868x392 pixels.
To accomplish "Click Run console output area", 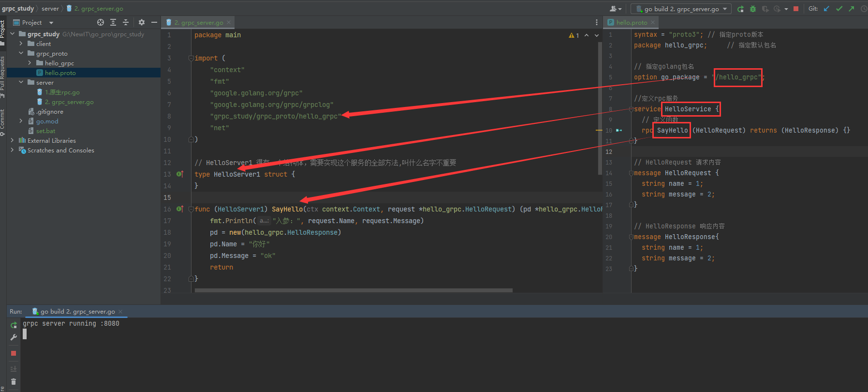I will (444, 355).
